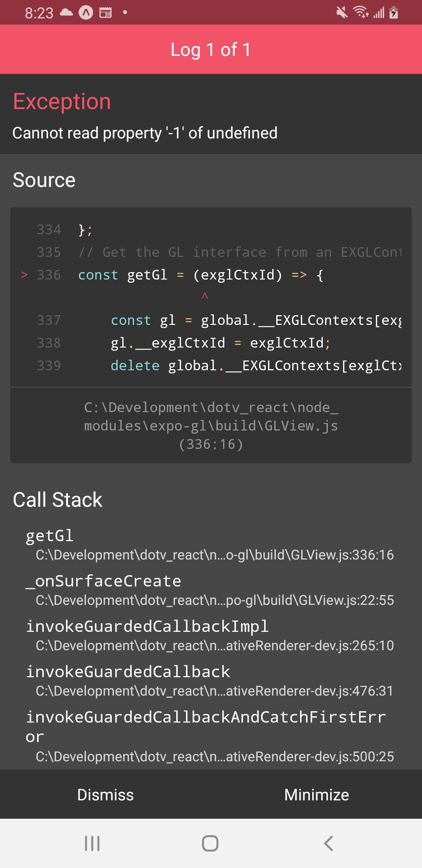Tap the news notification icon in status bar
The width and height of the screenshot is (422, 868).
coord(105,12)
